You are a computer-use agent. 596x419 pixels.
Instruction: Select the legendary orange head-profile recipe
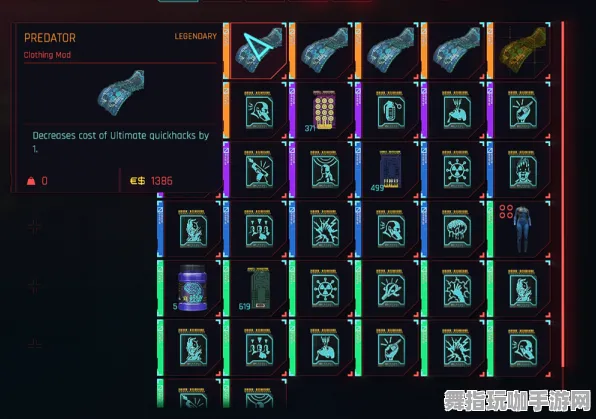(x=258, y=110)
